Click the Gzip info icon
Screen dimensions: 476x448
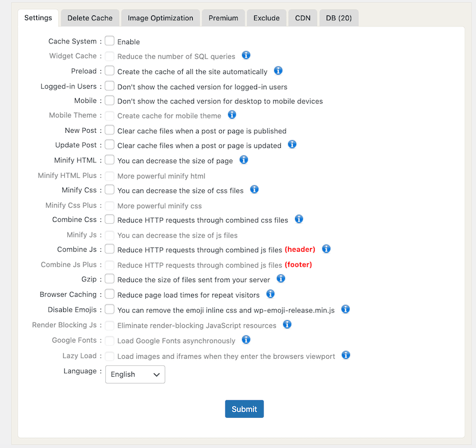click(x=280, y=279)
